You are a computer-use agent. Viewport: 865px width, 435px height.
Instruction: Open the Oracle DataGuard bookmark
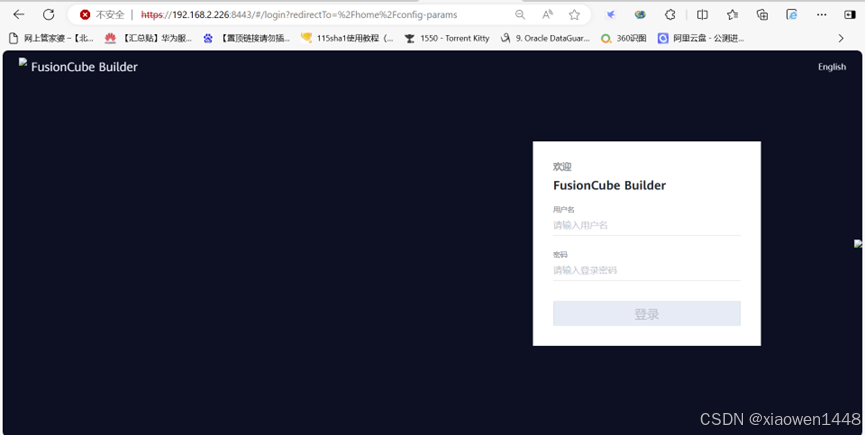(x=544, y=38)
